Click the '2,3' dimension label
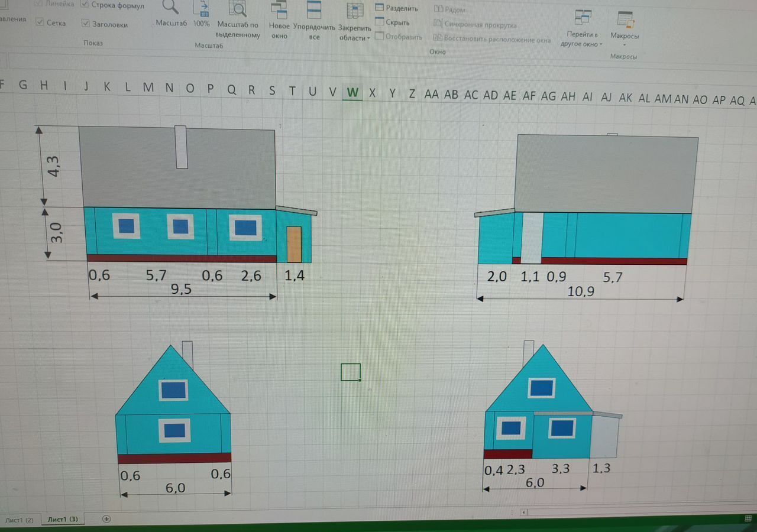The width and height of the screenshot is (757, 532). coord(516,470)
